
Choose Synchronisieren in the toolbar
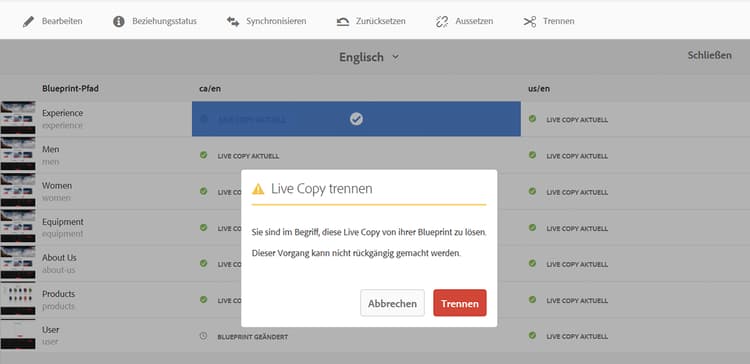(x=276, y=22)
